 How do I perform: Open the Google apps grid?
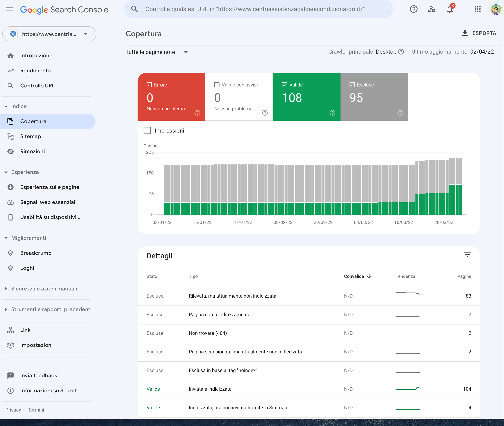(x=478, y=9)
